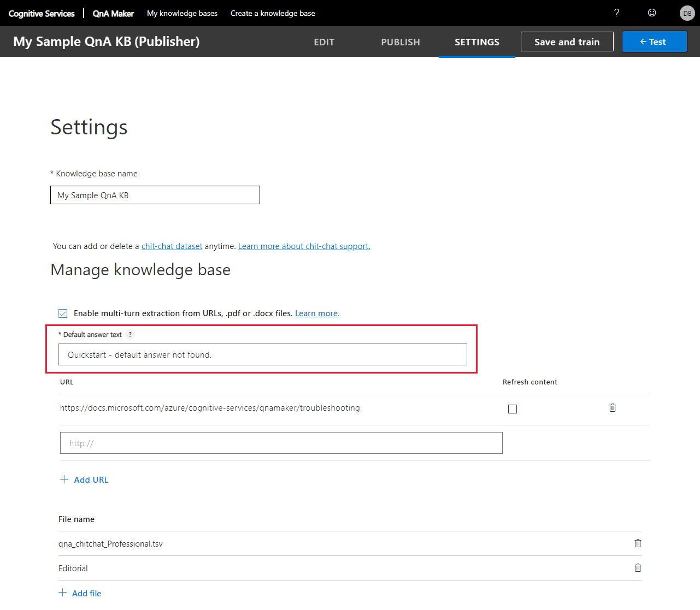Switch to the EDIT tab
The image size is (700, 610).
click(324, 42)
